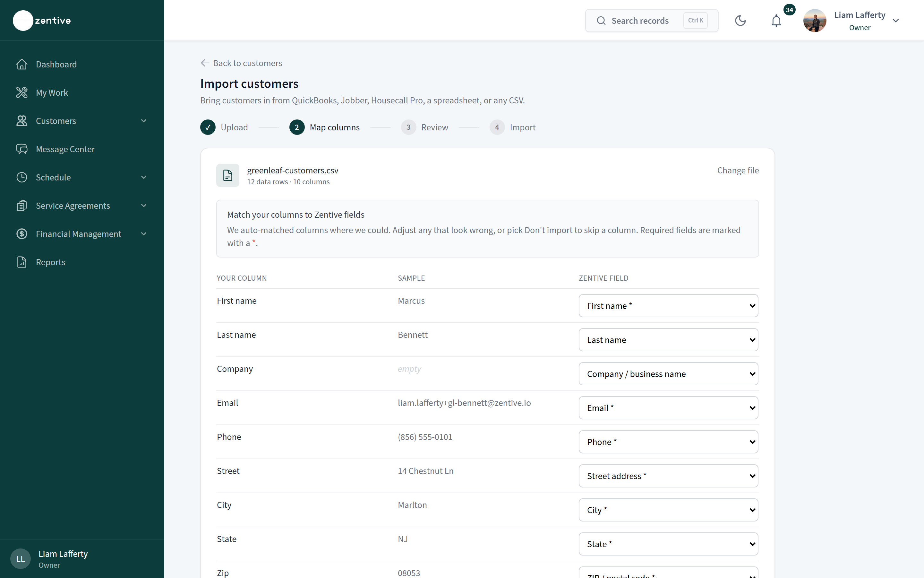Click the Search records field
Image resolution: width=924 pixels, height=578 pixels.
(651, 21)
